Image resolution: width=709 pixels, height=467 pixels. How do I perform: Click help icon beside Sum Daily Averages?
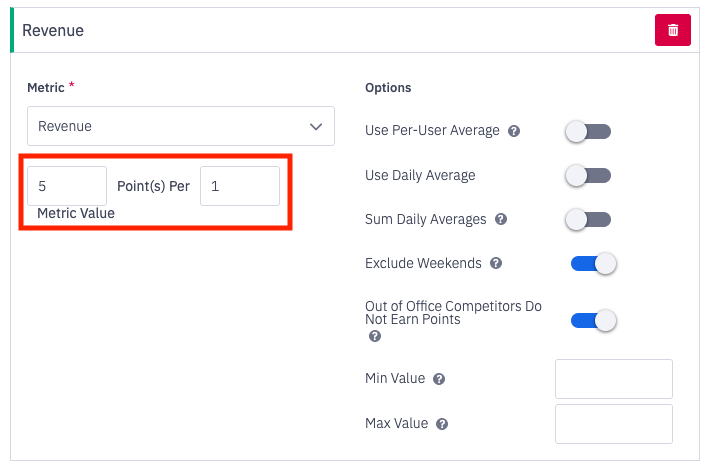click(501, 219)
